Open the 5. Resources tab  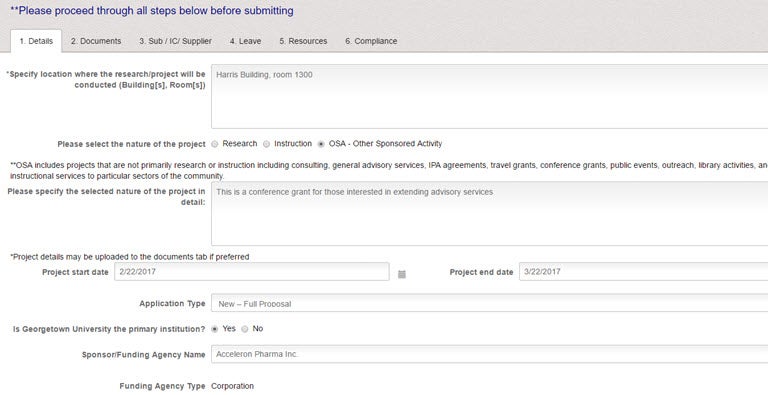point(303,41)
